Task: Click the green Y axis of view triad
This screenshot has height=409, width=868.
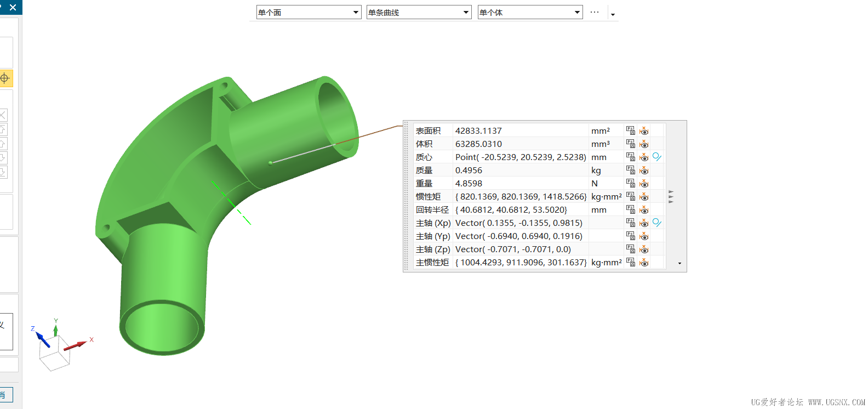Action: (55, 330)
